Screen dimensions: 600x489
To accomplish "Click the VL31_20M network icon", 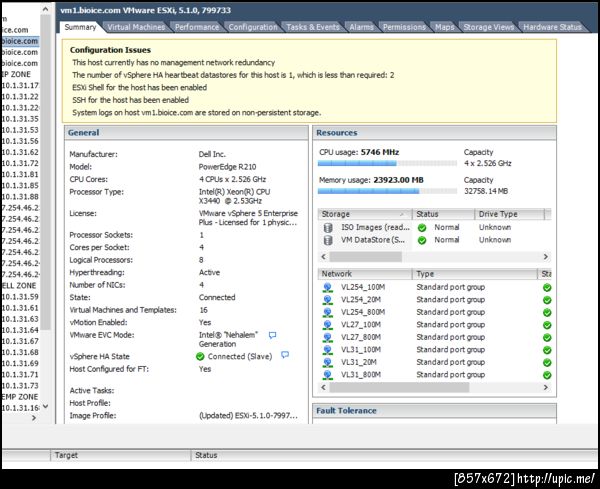I will (x=328, y=362).
